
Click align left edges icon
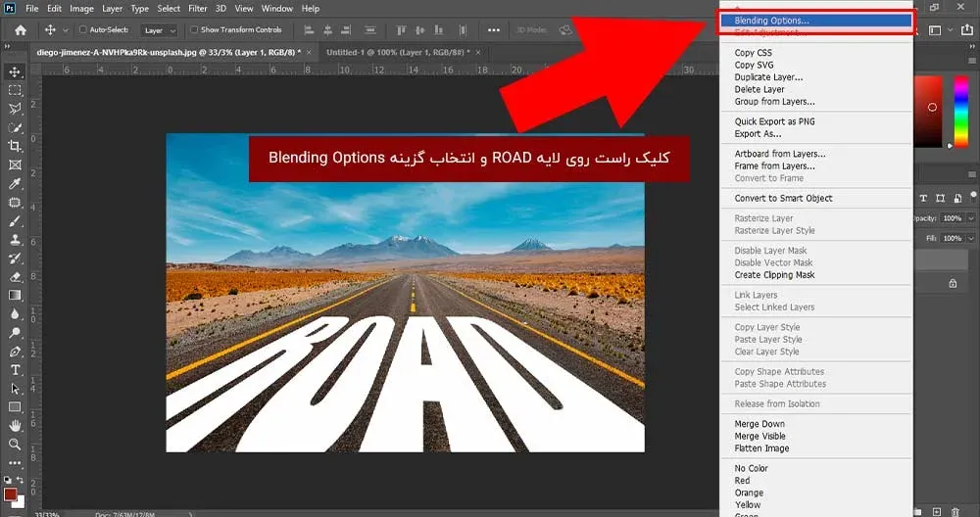308,30
